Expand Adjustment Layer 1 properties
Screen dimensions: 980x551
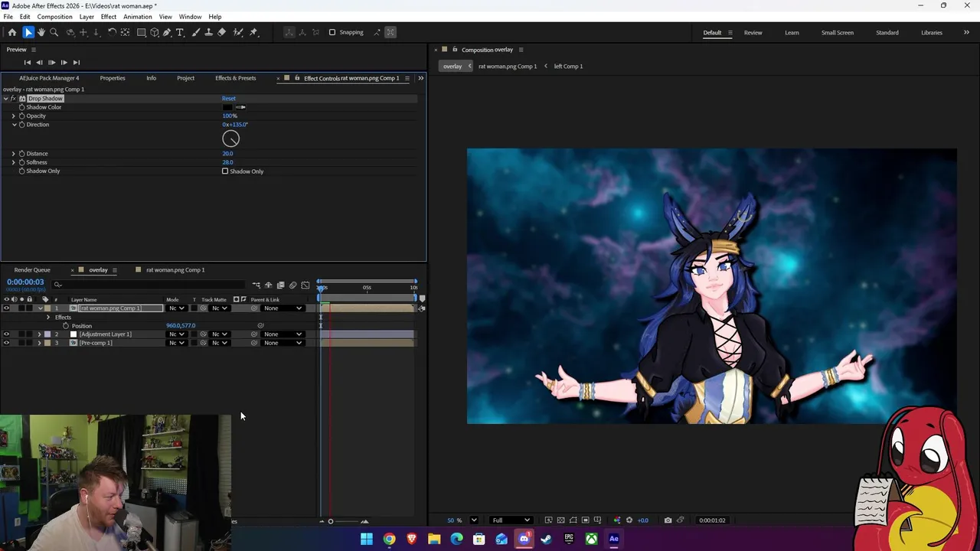point(39,334)
